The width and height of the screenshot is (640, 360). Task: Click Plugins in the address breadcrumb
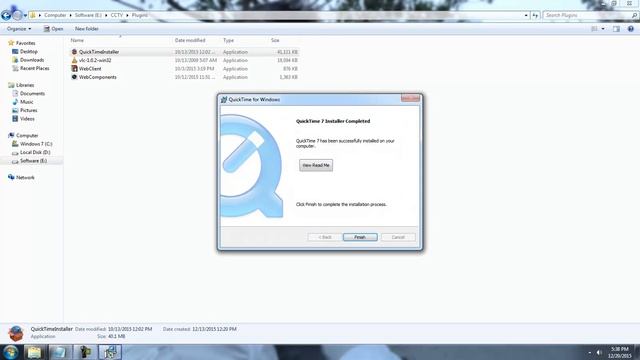[x=140, y=15]
